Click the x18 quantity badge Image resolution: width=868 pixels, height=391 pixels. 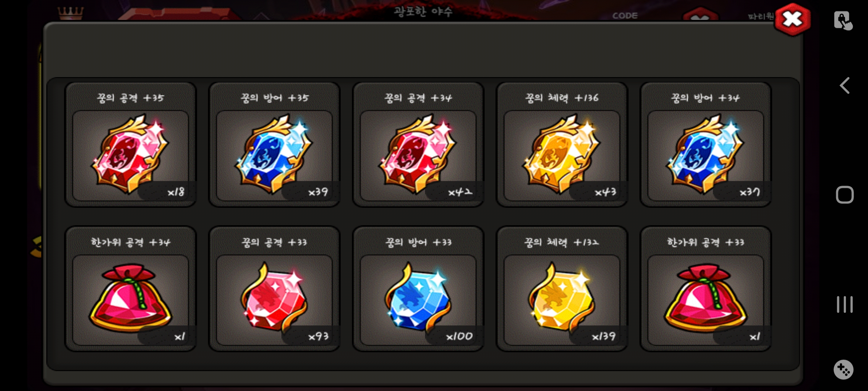click(x=176, y=192)
